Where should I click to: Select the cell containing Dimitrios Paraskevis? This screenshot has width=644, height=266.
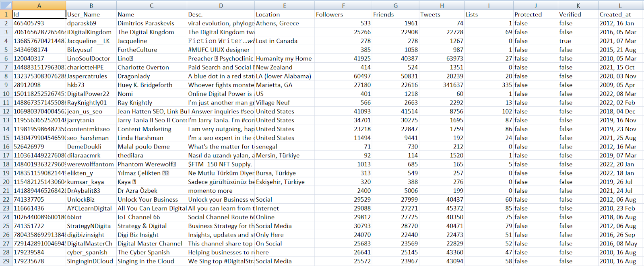click(151, 23)
